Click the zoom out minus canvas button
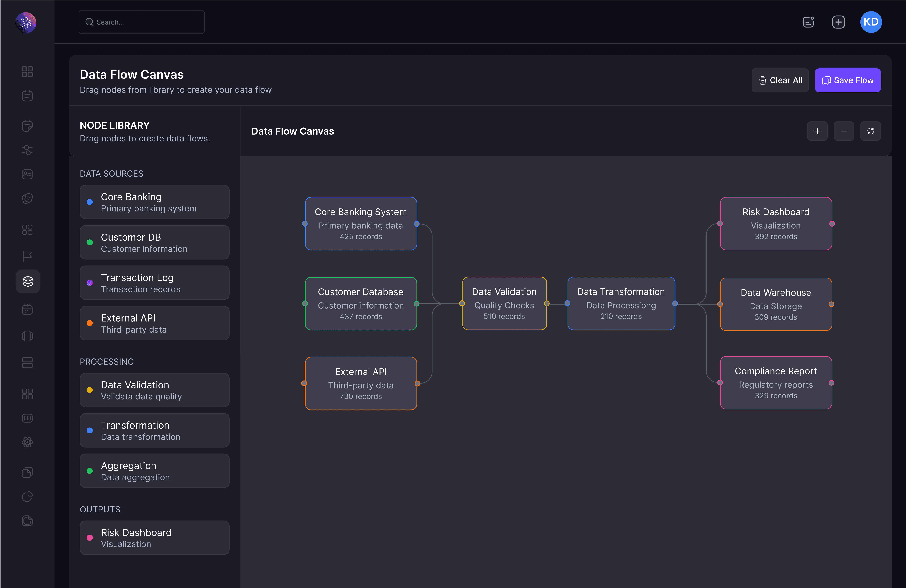Viewport: 906px width, 588px height. click(x=844, y=131)
